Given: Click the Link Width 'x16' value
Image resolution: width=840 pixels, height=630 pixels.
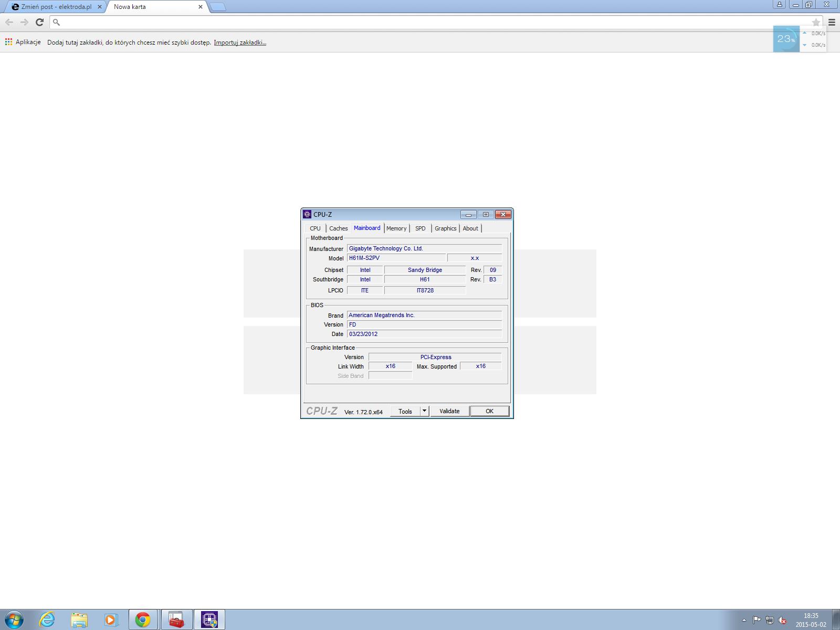Looking at the screenshot, I should pyautogui.click(x=390, y=366).
